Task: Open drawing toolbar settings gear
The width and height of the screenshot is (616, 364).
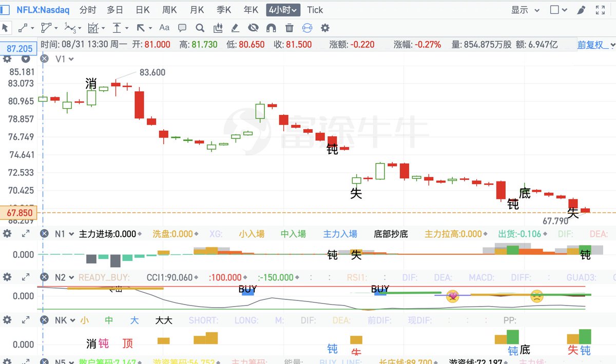Action: [x=324, y=28]
